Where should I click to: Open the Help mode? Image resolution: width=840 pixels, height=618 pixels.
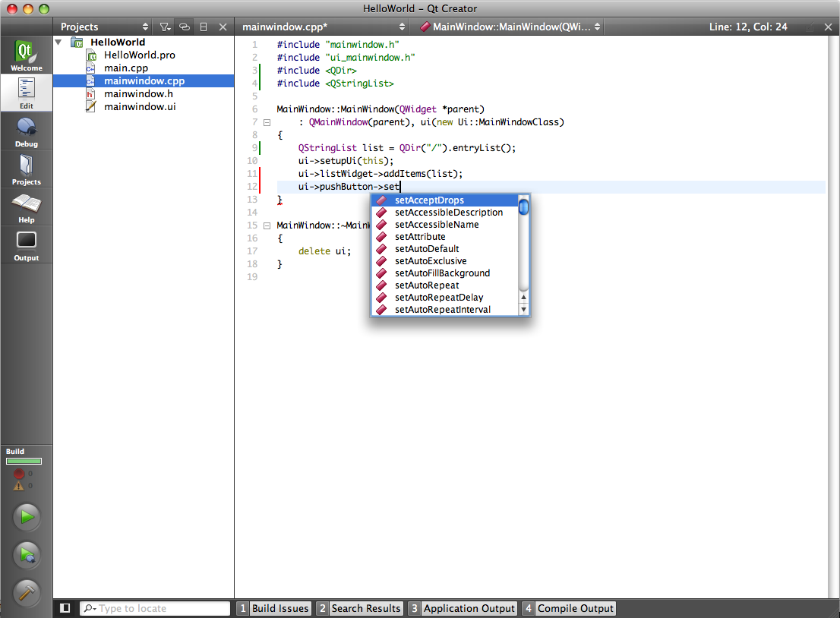27,207
